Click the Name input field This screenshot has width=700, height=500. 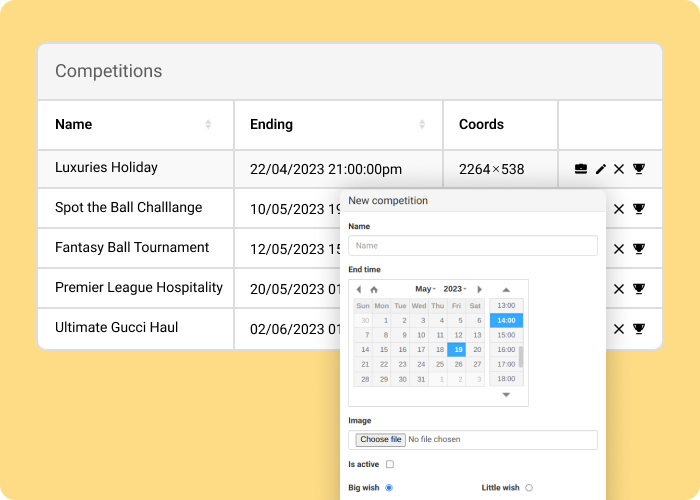click(x=473, y=245)
